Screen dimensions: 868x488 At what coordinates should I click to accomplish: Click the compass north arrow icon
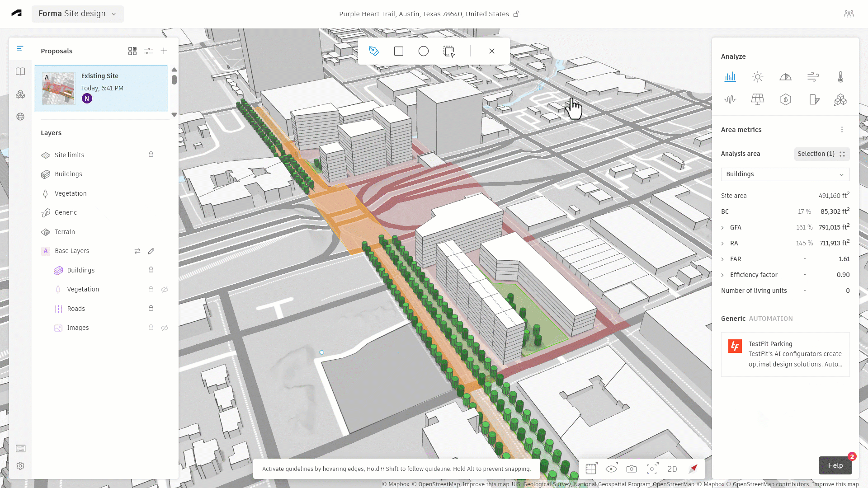pyautogui.click(x=693, y=469)
